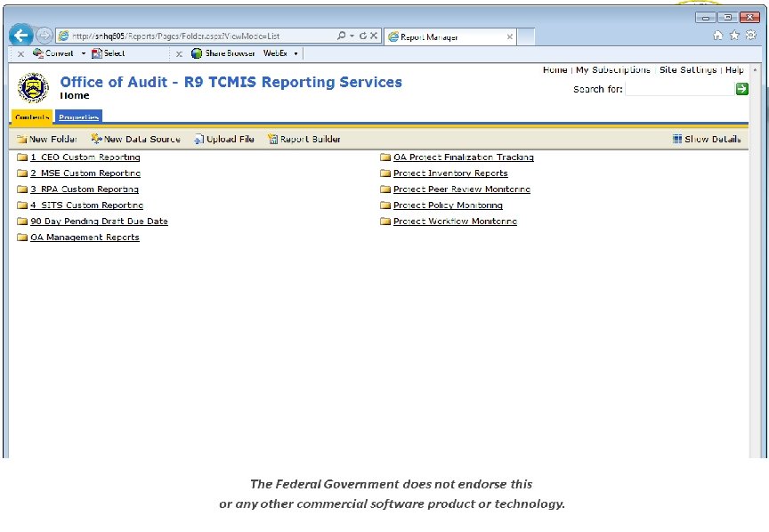Viewport: 769px width, 532px height.
Task: Run search with green arrow button
Action: [741, 89]
